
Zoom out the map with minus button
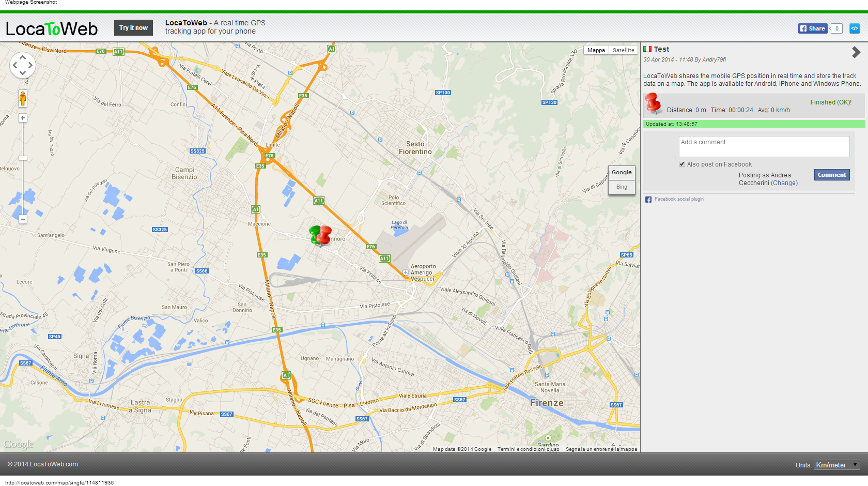coord(23,219)
